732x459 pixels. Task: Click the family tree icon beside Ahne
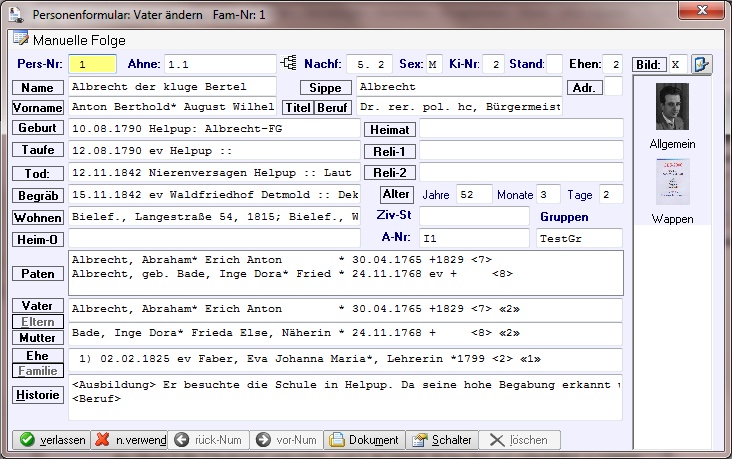290,64
